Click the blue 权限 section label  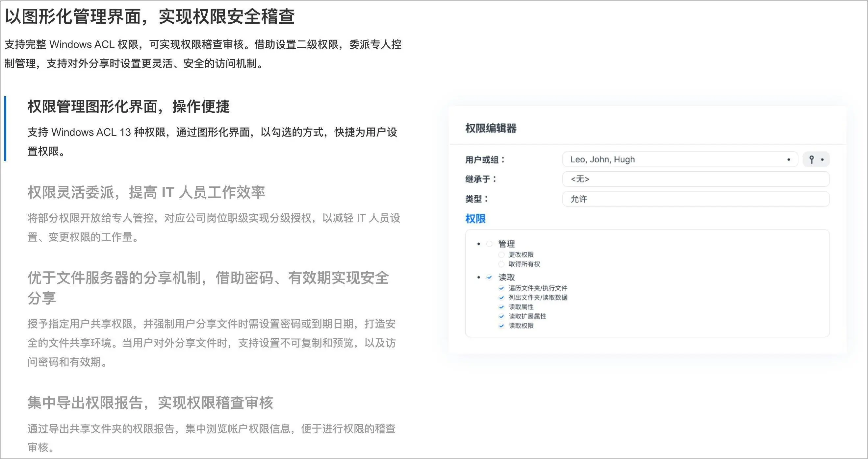tap(475, 219)
